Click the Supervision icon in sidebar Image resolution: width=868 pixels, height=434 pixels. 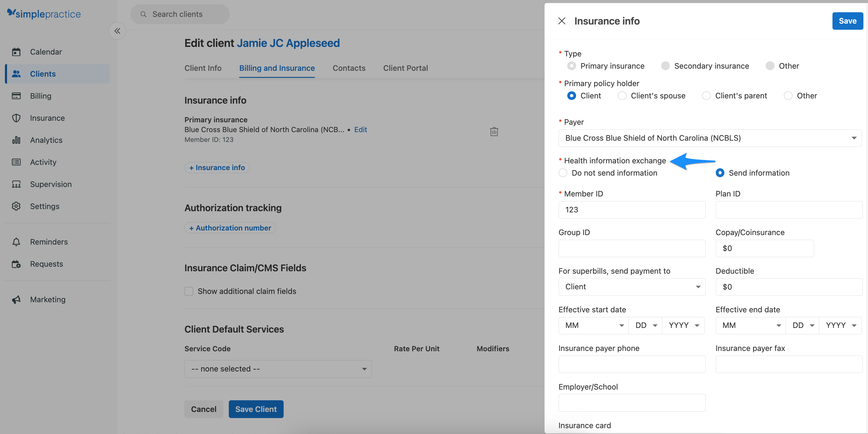click(16, 184)
